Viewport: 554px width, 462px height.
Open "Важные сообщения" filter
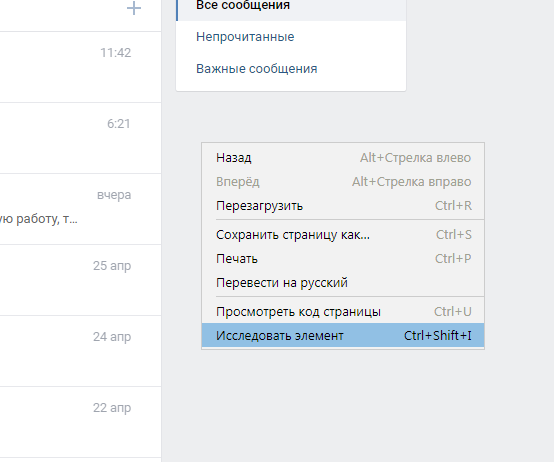(291, 69)
